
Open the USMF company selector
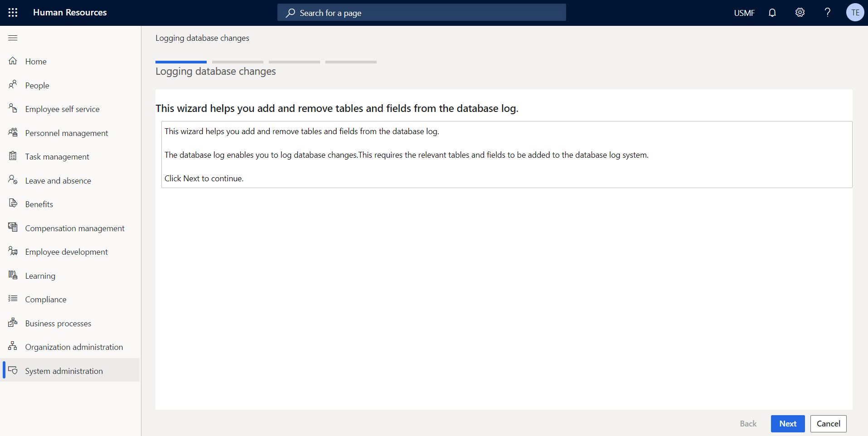tap(744, 12)
